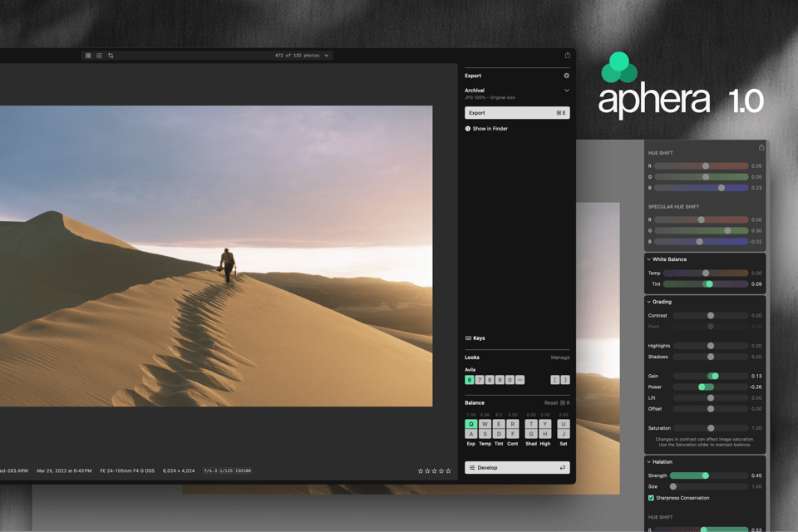Click the Keys keyboard icon
Image resolution: width=798 pixels, height=532 pixels.
pos(468,338)
